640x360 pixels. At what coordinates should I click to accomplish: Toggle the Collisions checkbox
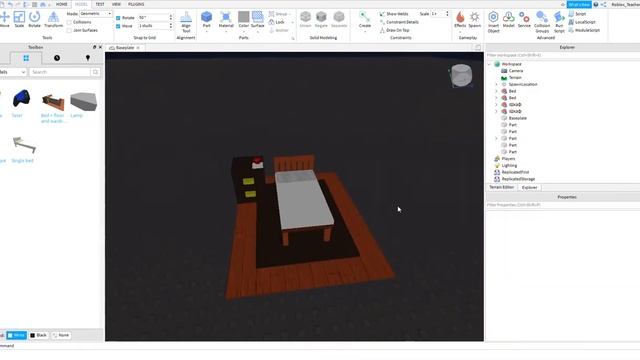[x=69, y=22]
